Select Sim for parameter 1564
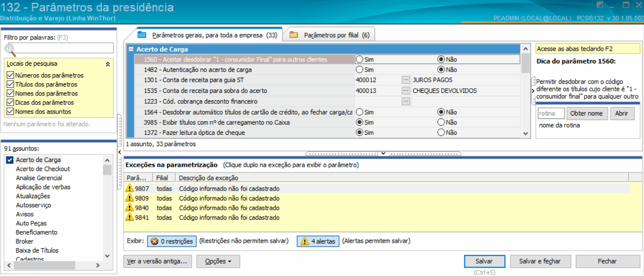The image size is (644, 277). [x=359, y=112]
